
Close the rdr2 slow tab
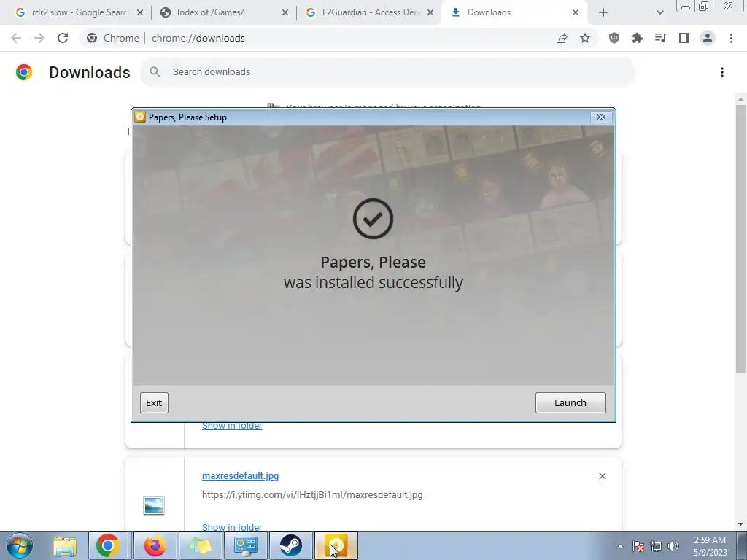[140, 12]
